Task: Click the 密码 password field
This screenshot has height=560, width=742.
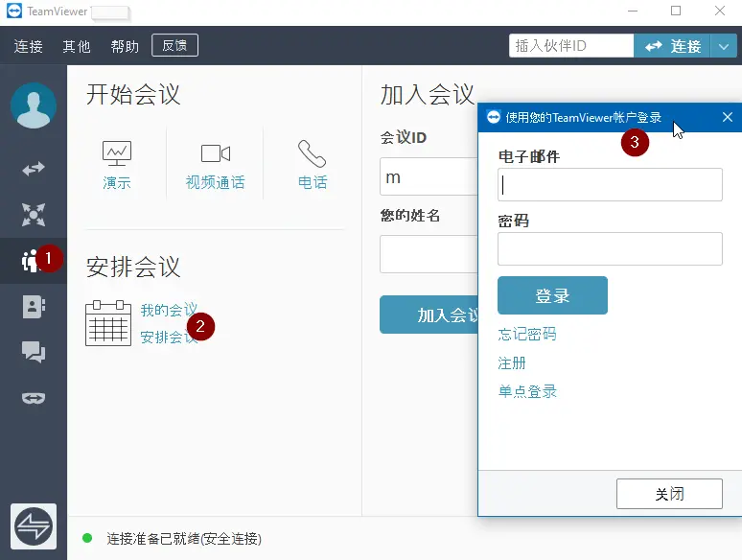Action: (610, 249)
